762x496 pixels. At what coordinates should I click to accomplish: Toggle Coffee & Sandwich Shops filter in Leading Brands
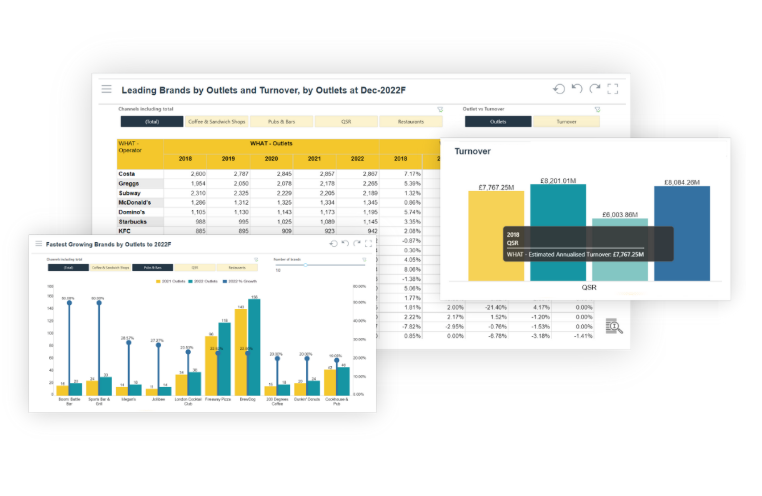click(x=216, y=122)
